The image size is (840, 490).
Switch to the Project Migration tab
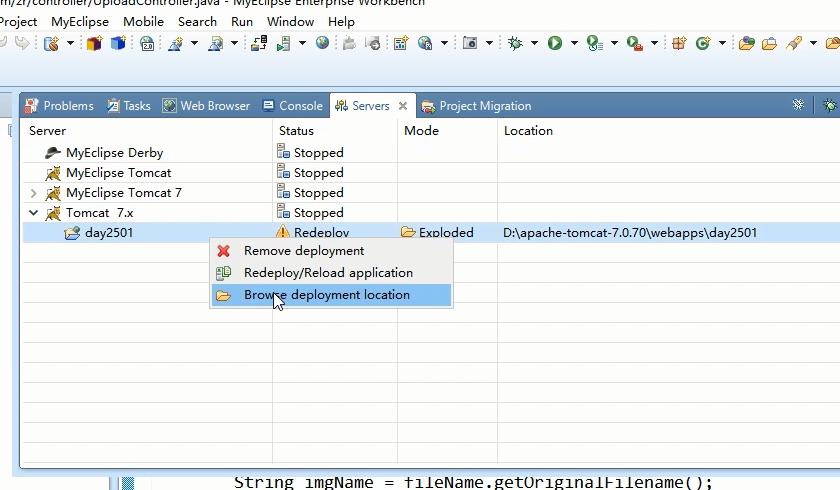tap(477, 106)
